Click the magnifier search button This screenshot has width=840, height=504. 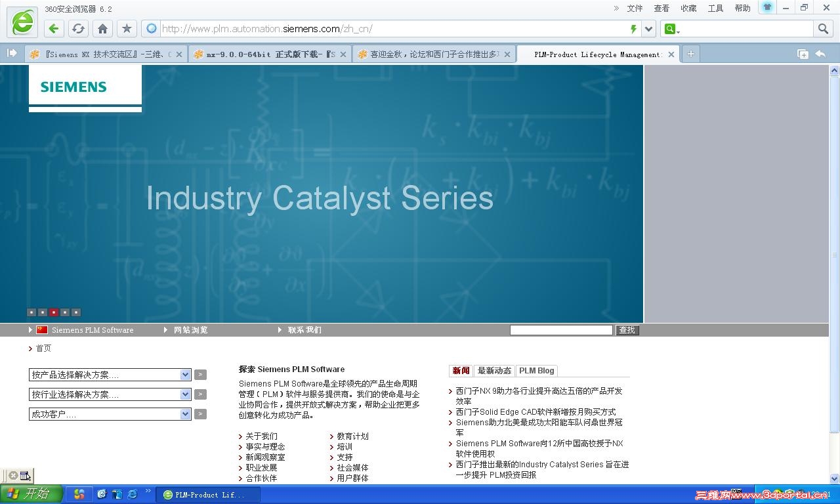coord(823,28)
